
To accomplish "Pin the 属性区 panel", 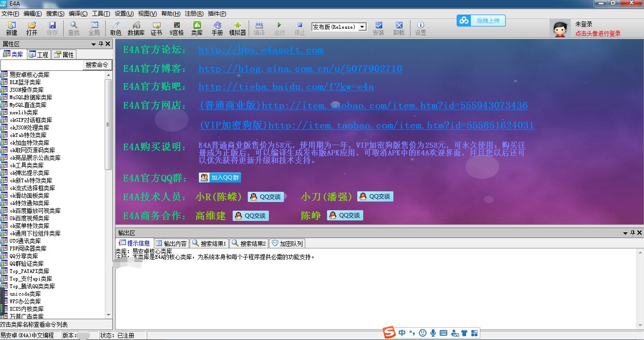I will click(x=100, y=44).
